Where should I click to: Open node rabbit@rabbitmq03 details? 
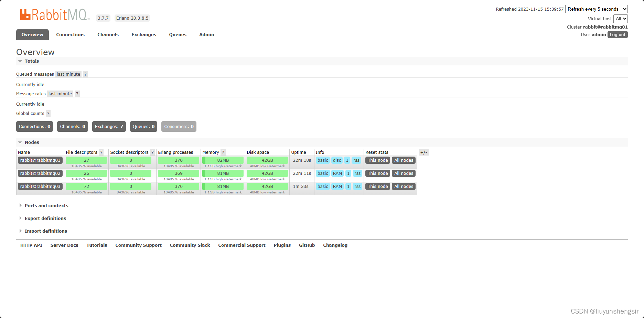point(40,186)
